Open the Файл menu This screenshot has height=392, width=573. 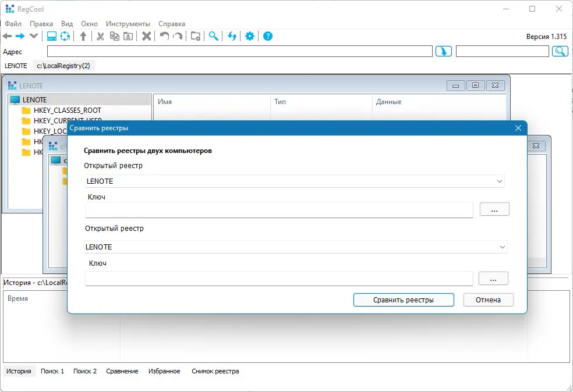pos(13,24)
